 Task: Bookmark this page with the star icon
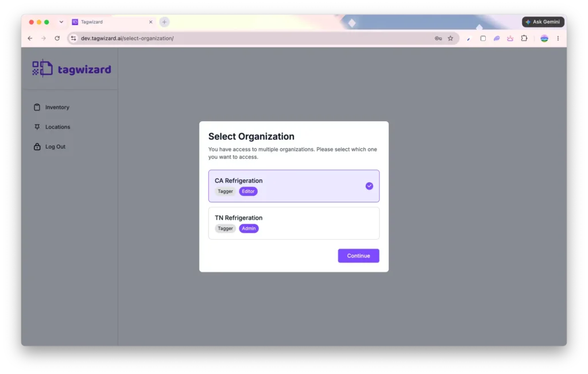click(450, 38)
